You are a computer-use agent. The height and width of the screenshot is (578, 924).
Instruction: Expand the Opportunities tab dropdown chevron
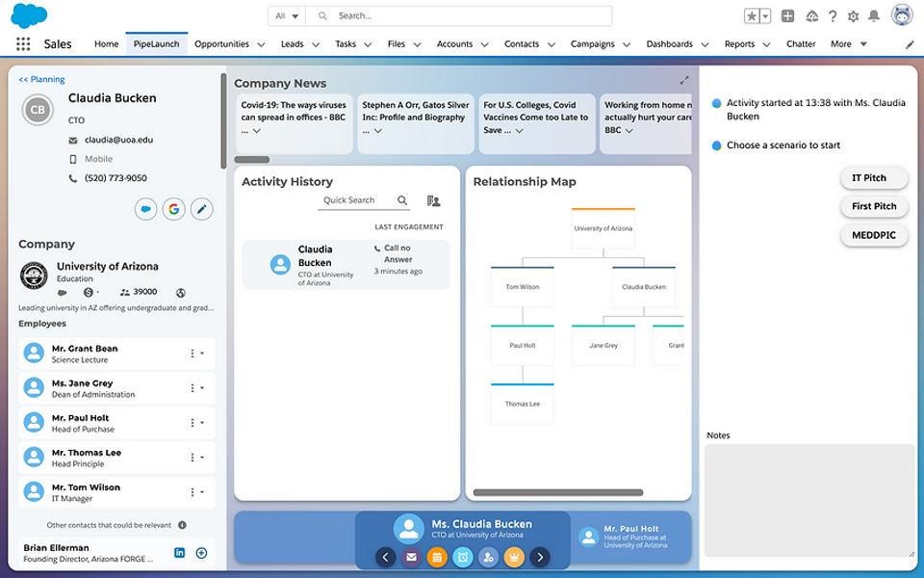[x=261, y=44]
